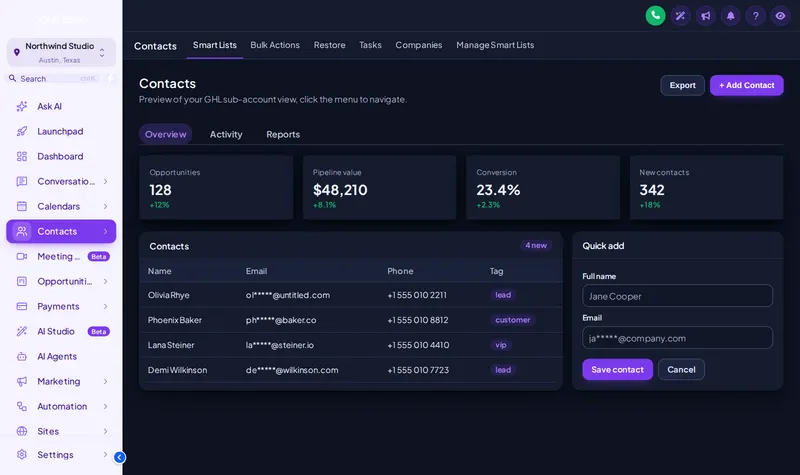This screenshot has width=800, height=475.
Task: Click the Pipeline value $48,210 card
Action: pyautogui.click(x=380, y=187)
